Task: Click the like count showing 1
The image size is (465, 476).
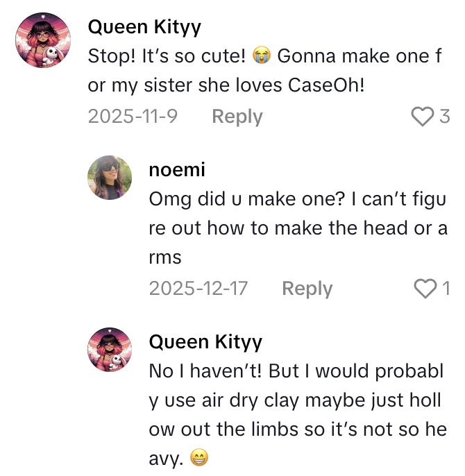Action: click(446, 289)
